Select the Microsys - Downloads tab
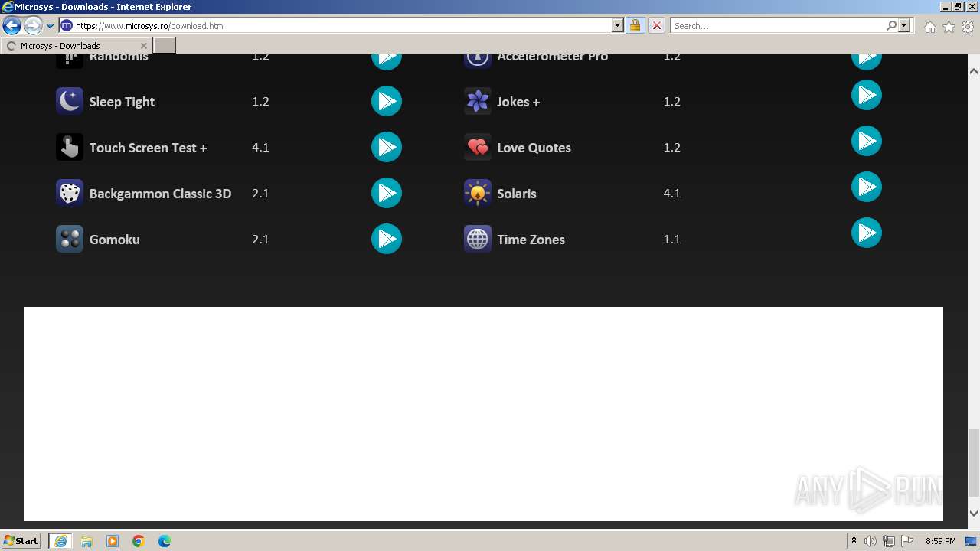Screen dimensions: 980x551 coord(75,46)
